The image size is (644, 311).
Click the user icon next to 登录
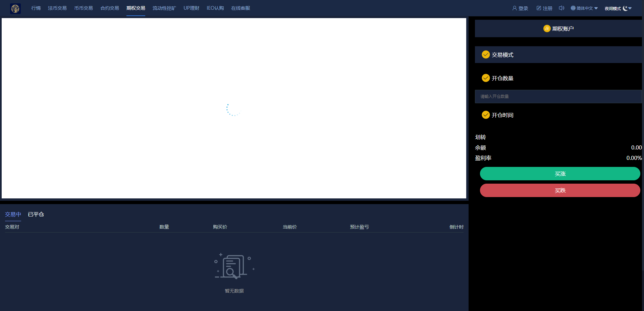click(x=515, y=8)
